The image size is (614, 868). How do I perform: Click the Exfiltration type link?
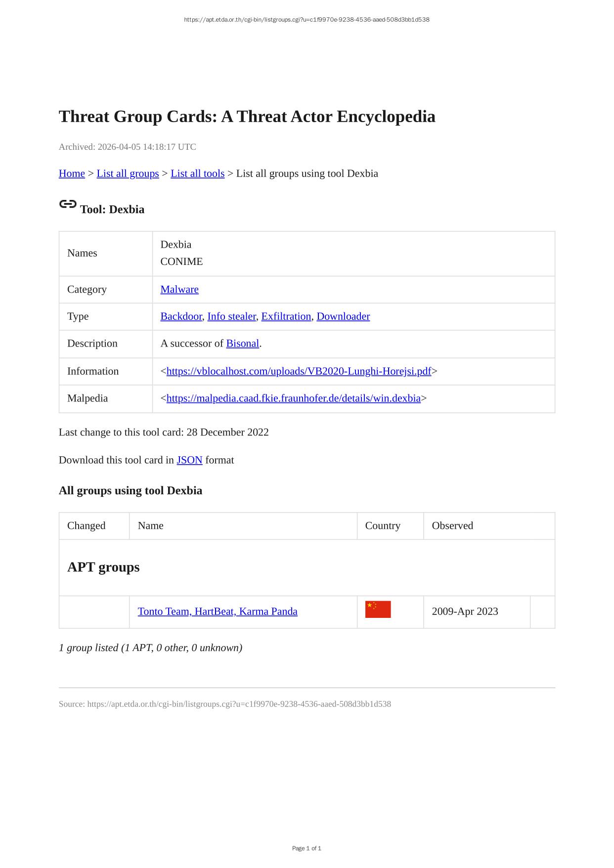286,316
